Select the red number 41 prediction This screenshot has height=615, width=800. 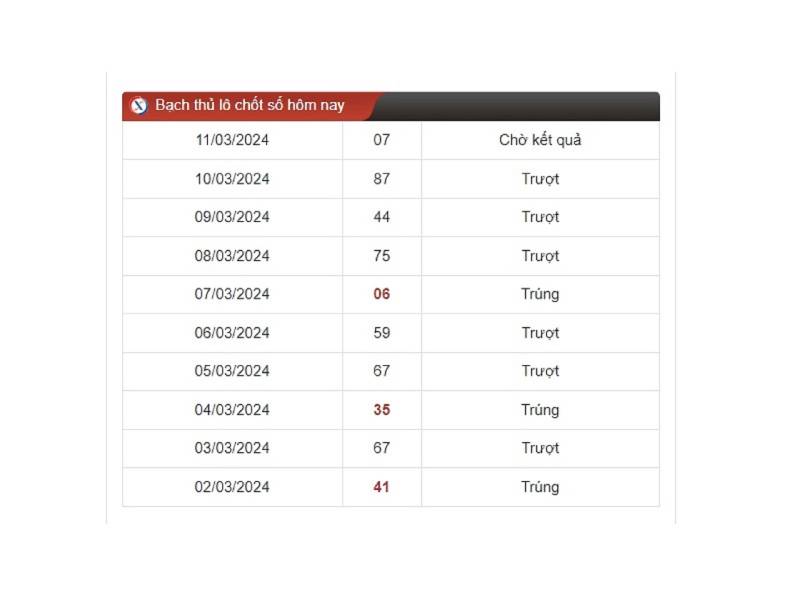tap(382, 487)
